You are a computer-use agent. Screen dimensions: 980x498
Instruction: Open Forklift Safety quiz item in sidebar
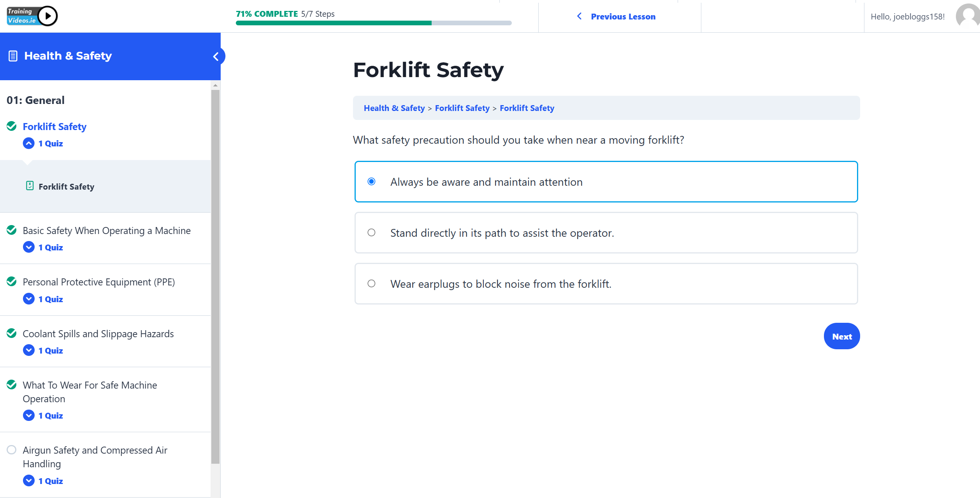tap(66, 187)
